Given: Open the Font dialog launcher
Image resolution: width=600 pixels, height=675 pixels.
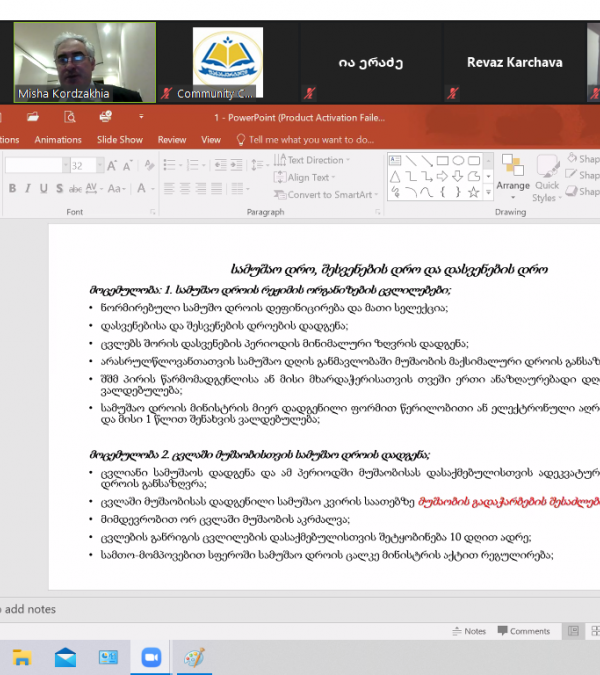Looking at the screenshot, I should [152, 212].
